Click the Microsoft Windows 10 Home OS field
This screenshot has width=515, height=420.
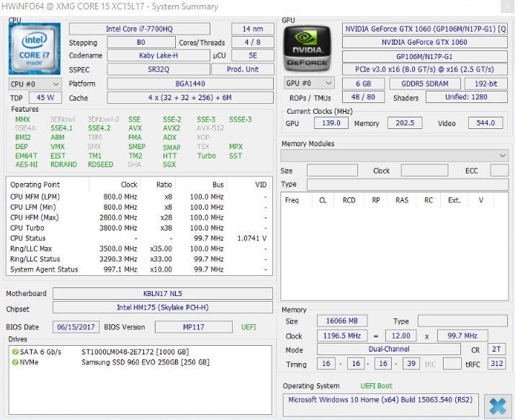[380, 405]
